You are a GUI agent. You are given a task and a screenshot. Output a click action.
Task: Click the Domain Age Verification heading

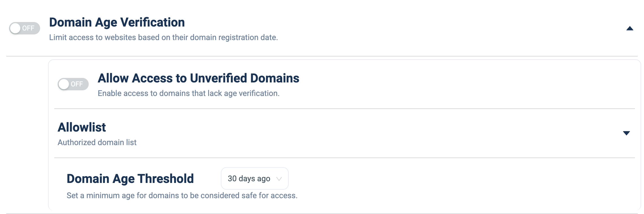click(x=117, y=22)
